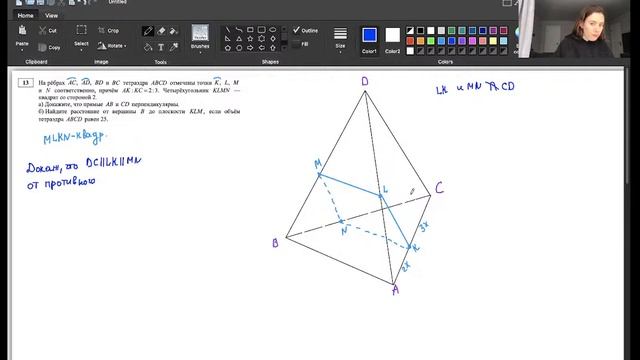The width and height of the screenshot is (640, 360).
Task: Select the Color picker eyedropper tool
Action: 173,47
